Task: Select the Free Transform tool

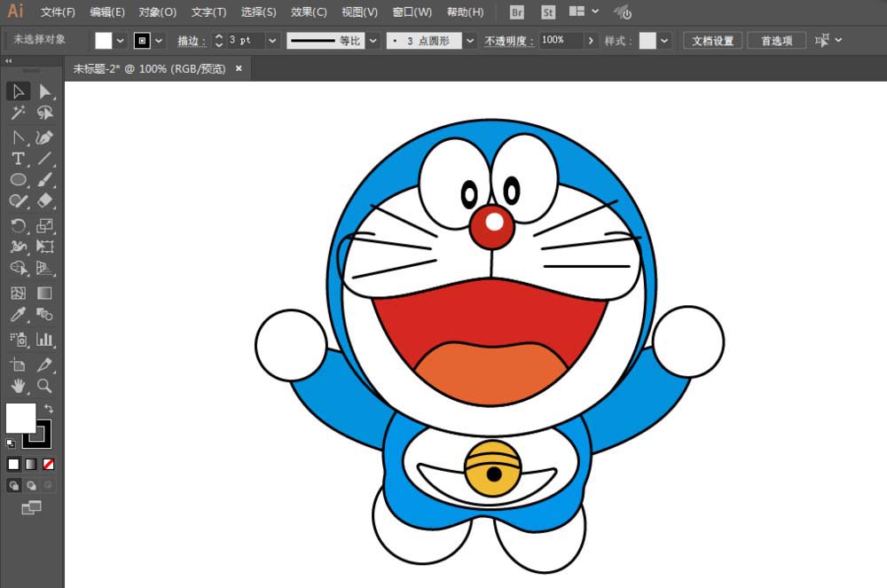Action: [44, 247]
